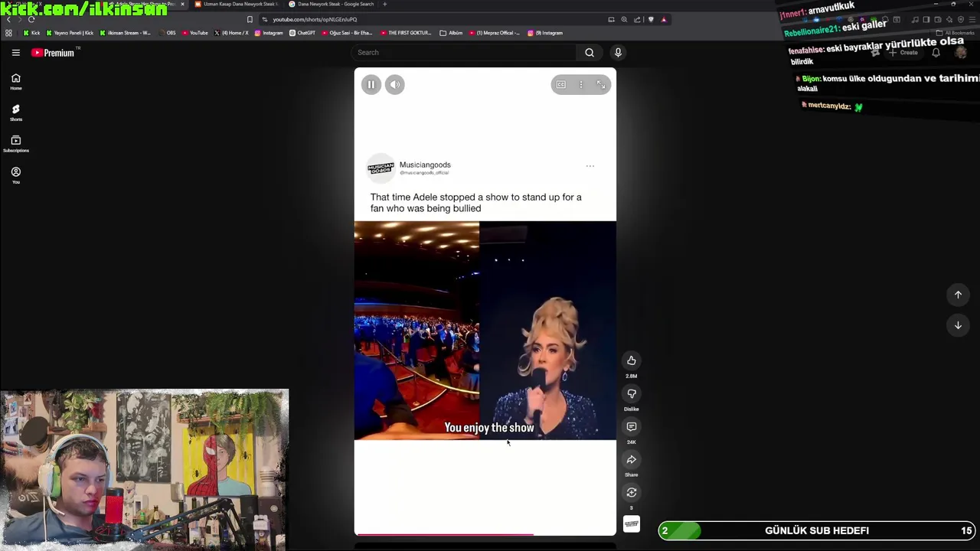This screenshot has height=551, width=980.
Task: Open the ChatGPT bookmark
Action: pyautogui.click(x=302, y=33)
